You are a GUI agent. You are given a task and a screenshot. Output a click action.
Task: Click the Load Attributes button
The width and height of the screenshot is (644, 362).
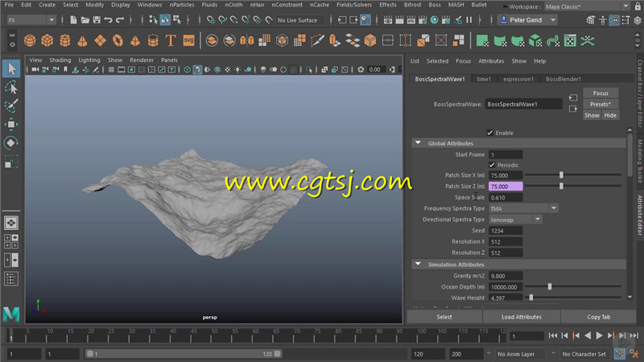click(x=521, y=317)
